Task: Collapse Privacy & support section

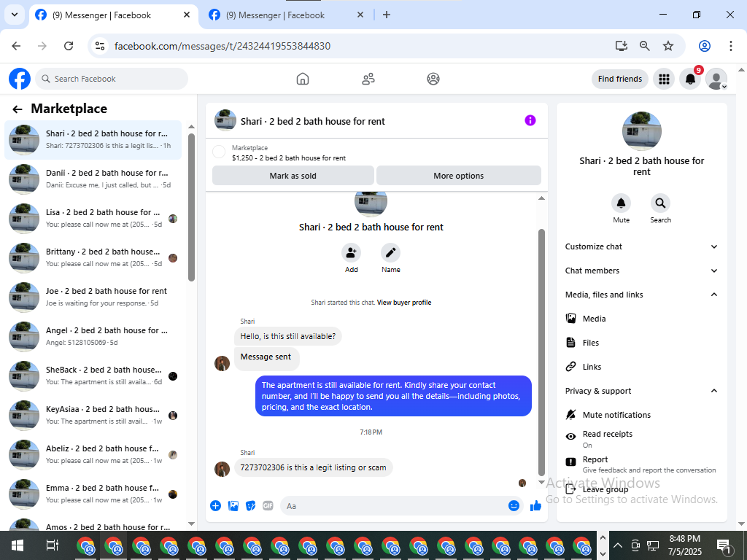Action: click(x=641, y=391)
